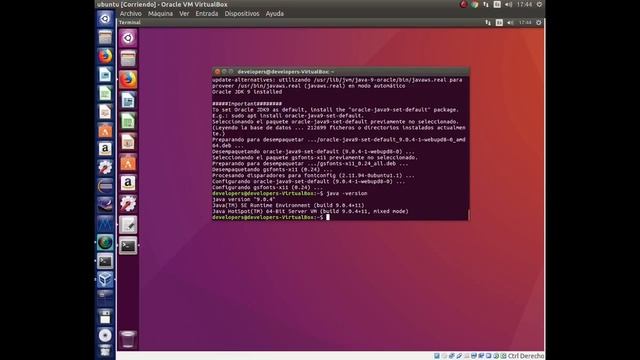Click the globe icon in the host launcher
The height and width of the screenshot is (360, 640).
pyautogui.click(x=105, y=242)
